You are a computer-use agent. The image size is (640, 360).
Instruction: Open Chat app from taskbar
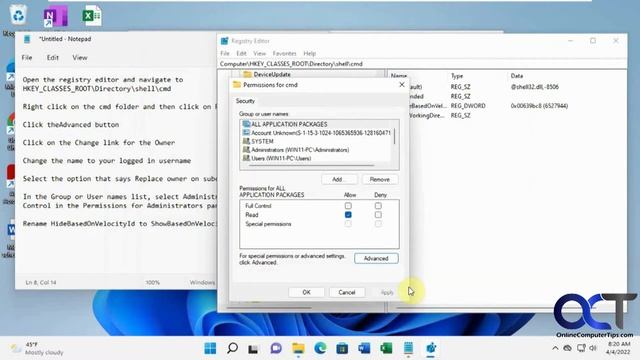click(x=276, y=348)
